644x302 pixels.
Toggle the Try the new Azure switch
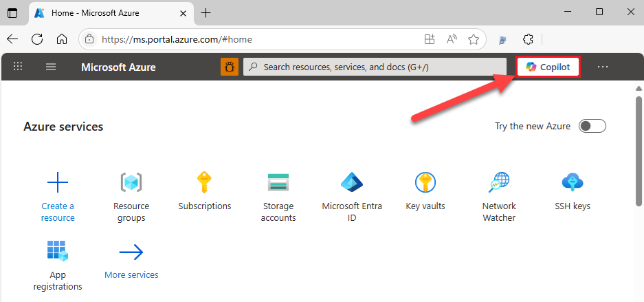[x=592, y=126]
